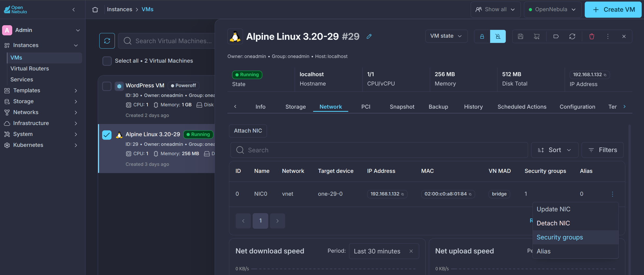Open the Filters button

(x=602, y=150)
